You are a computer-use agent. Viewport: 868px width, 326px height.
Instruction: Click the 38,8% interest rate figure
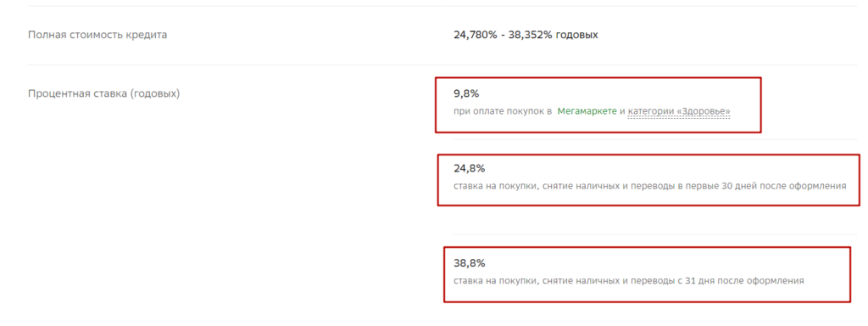click(x=469, y=263)
